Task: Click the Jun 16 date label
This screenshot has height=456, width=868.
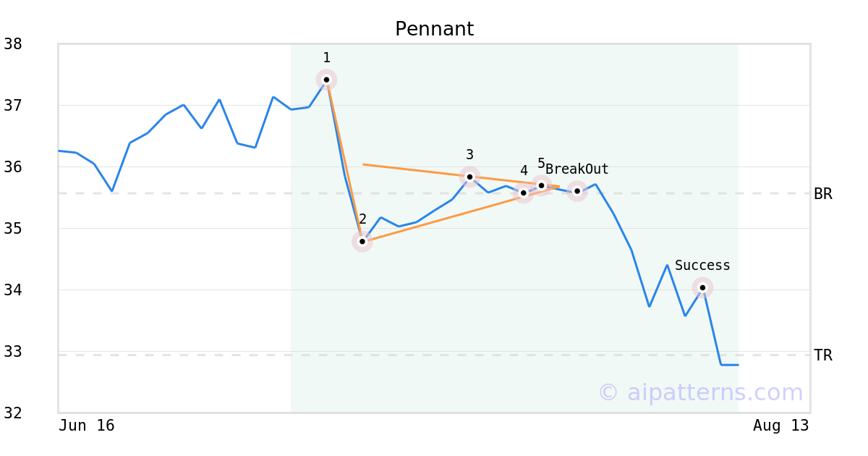Action: [87, 426]
